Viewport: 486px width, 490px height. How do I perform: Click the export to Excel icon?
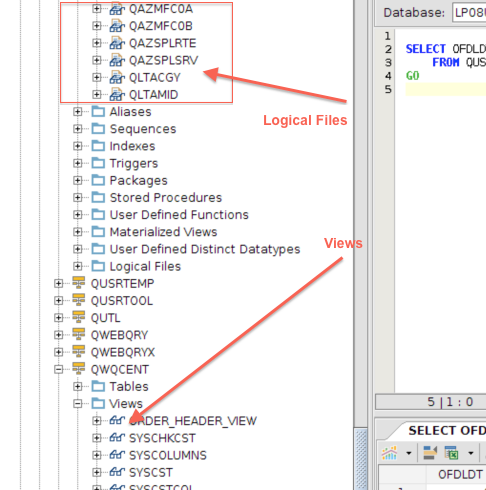tap(451, 453)
